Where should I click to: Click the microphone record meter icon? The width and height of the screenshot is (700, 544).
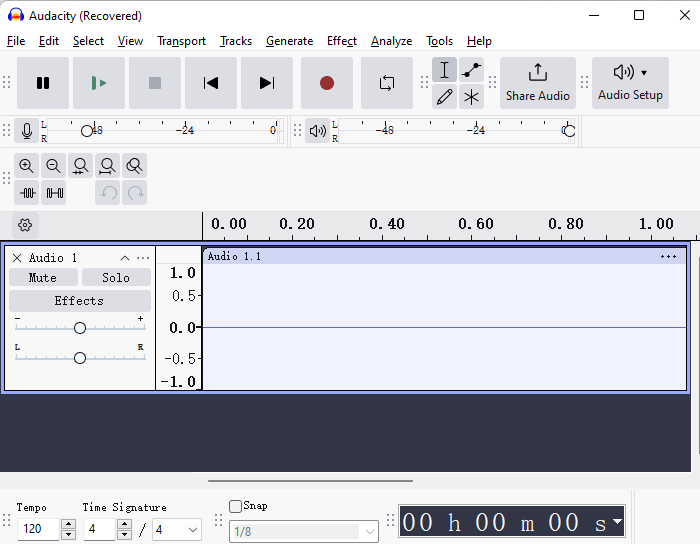click(x=27, y=131)
